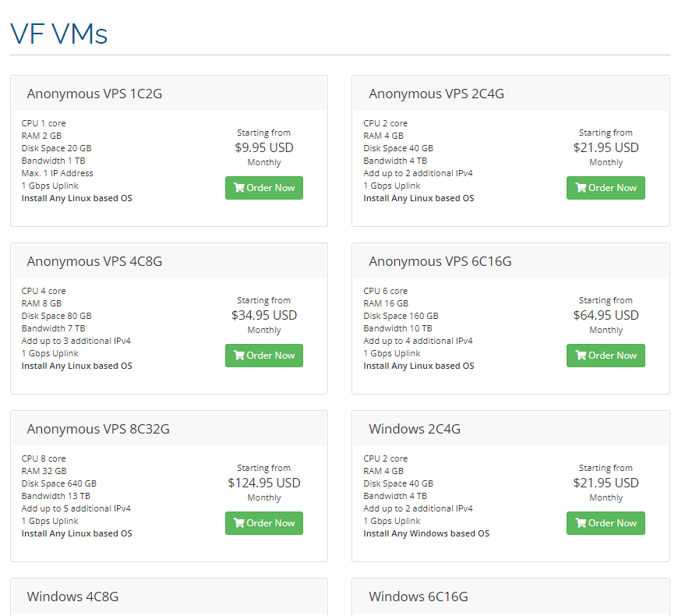Click the $124.95 USD price text
This screenshot has width=678, height=616.
click(x=263, y=483)
